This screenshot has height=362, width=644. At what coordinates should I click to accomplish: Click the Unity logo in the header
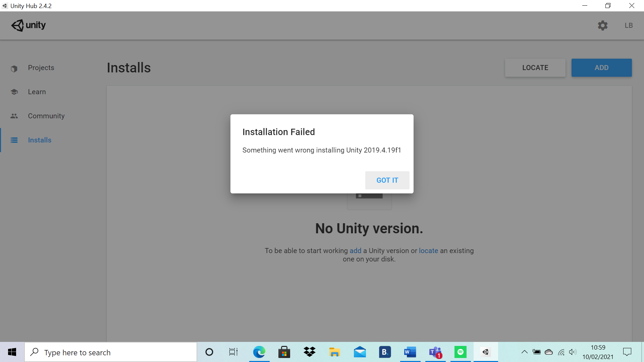pyautogui.click(x=28, y=25)
